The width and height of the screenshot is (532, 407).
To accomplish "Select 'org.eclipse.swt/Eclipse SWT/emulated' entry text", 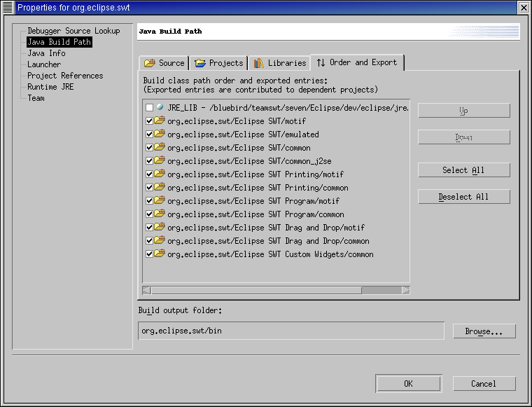I will tap(243, 134).
